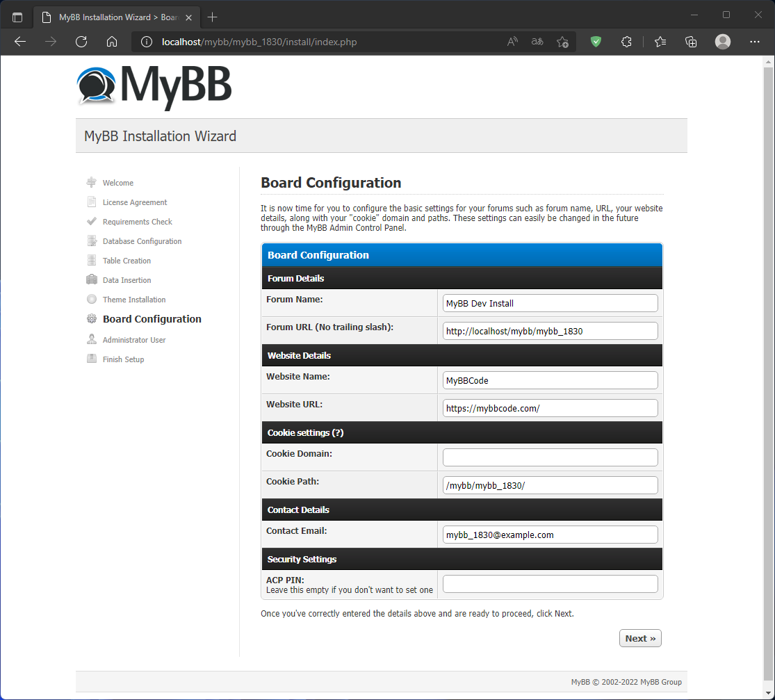Click the Requirements Check checkmark icon

click(x=92, y=222)
